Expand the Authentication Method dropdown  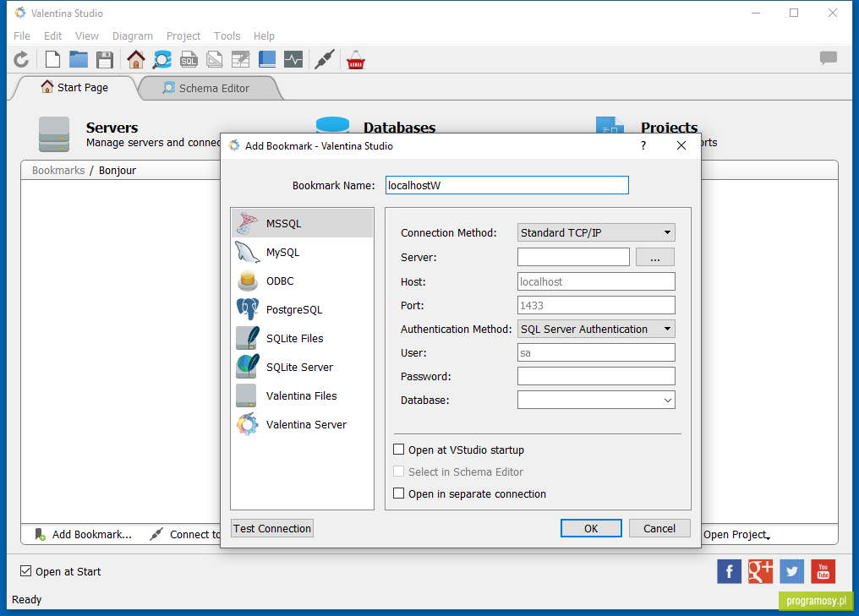(596, 329)
